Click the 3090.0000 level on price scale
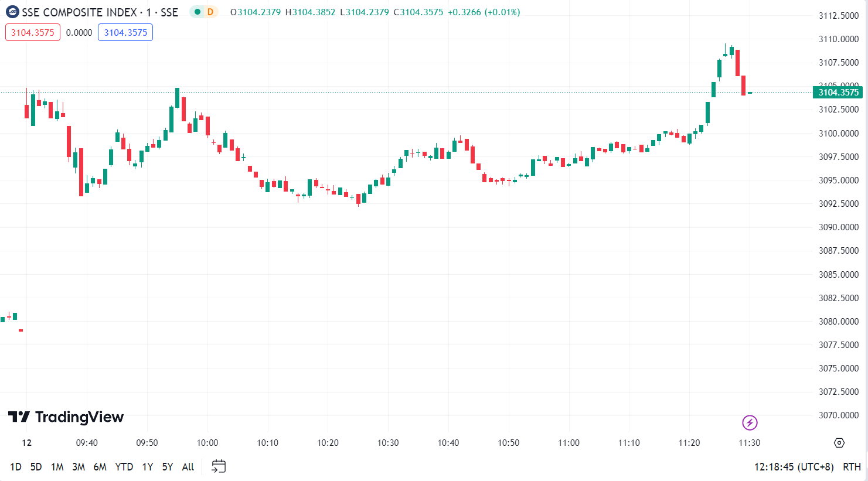This screenshot has width=868, height=481. [838, 227]
